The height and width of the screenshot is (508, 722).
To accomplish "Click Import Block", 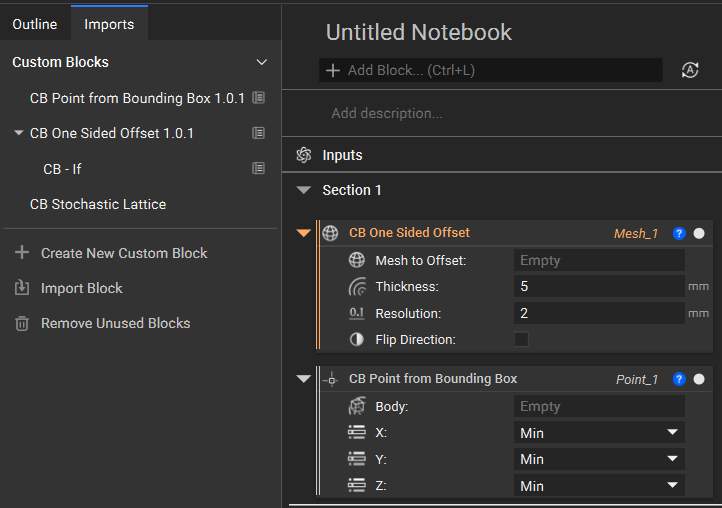I will (81, 288).
